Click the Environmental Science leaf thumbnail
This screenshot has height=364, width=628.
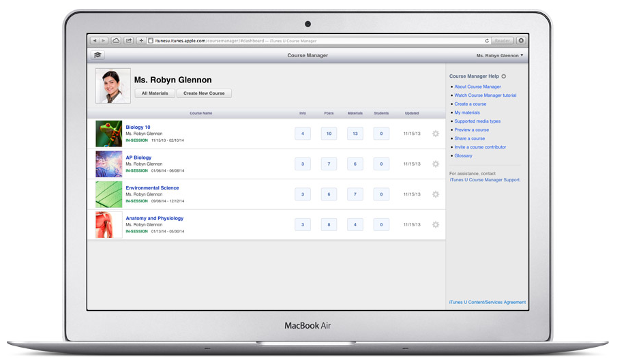[x=109, y=195]
